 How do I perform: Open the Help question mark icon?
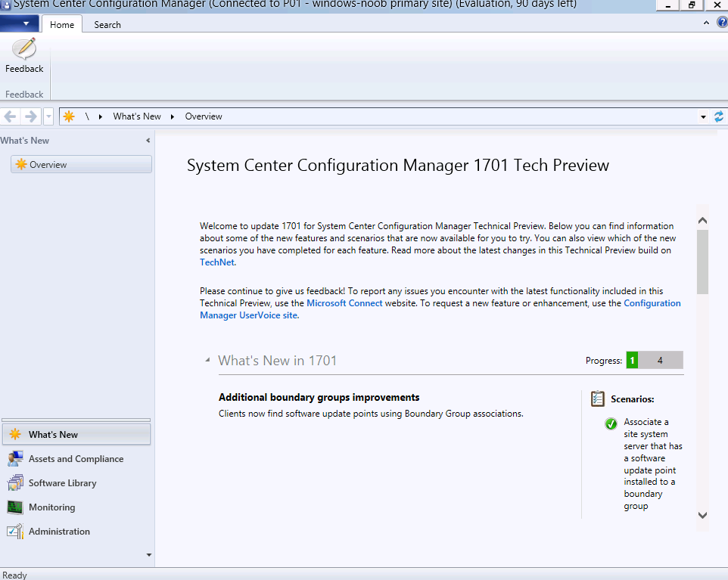[722, 22]
